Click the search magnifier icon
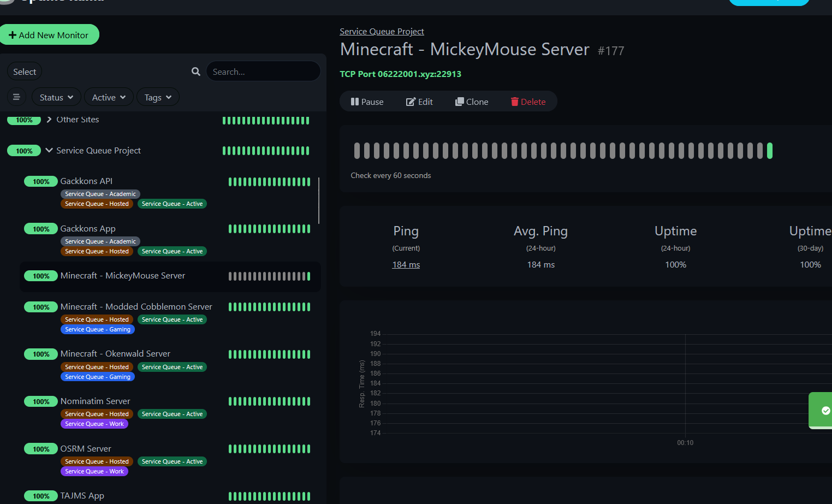Screen dimensions: 832x504 pyautogui.click(x=196, y=72)
